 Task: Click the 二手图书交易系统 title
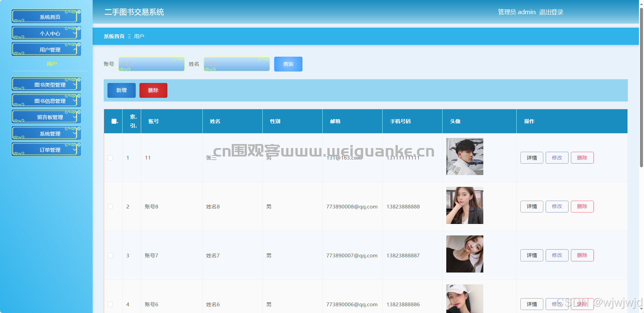tap(134, 12)
